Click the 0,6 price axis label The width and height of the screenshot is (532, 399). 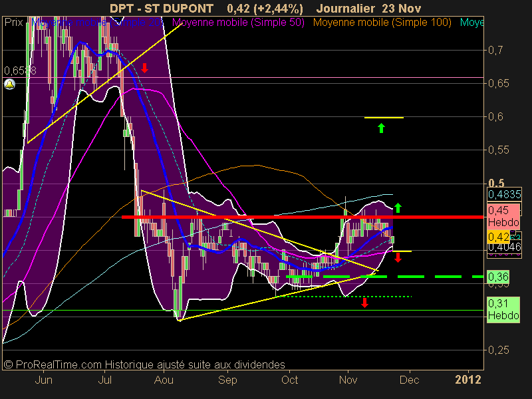point(495,117)
